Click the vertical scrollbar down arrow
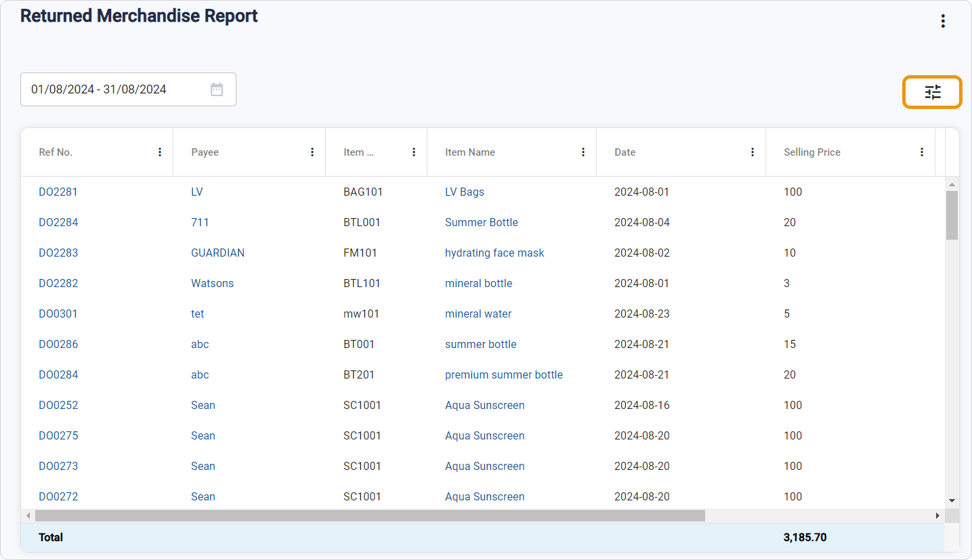The image size is (972, 560). tap(952, 501)
